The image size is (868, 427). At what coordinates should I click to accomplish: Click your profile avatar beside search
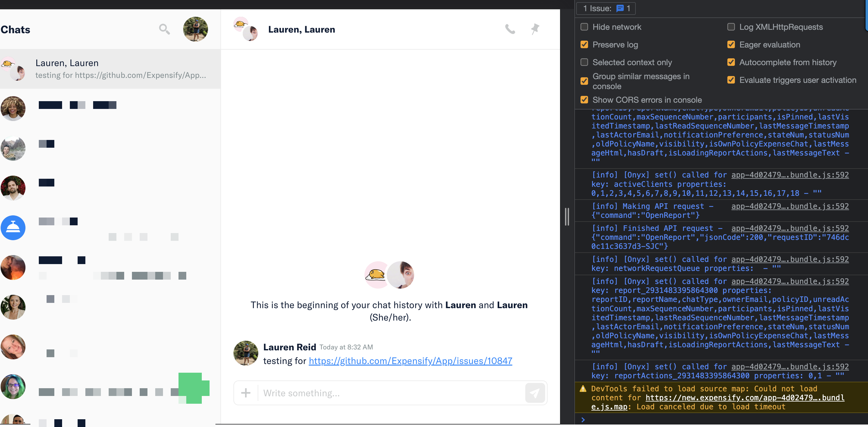point(196,29)
